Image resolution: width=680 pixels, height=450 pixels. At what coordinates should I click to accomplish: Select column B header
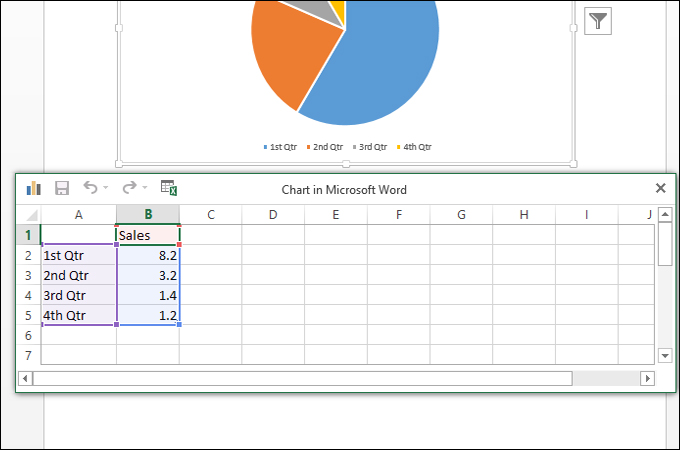(x=148, y=215)
